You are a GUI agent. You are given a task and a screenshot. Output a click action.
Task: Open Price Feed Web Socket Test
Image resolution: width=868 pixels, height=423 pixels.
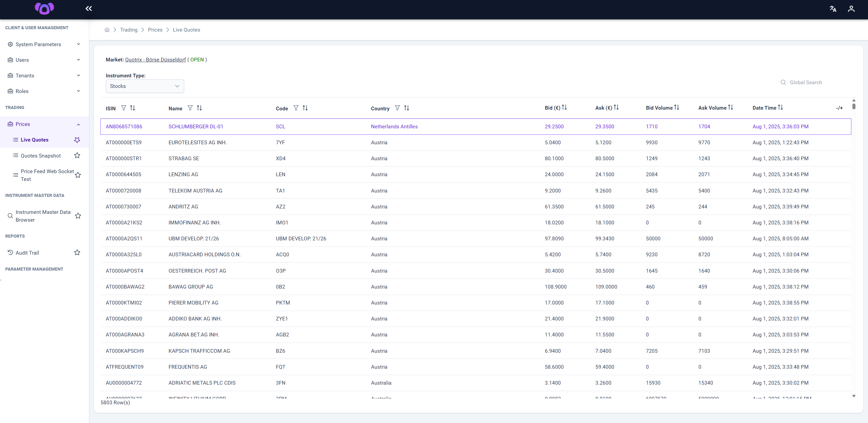(x=47, y=175)
